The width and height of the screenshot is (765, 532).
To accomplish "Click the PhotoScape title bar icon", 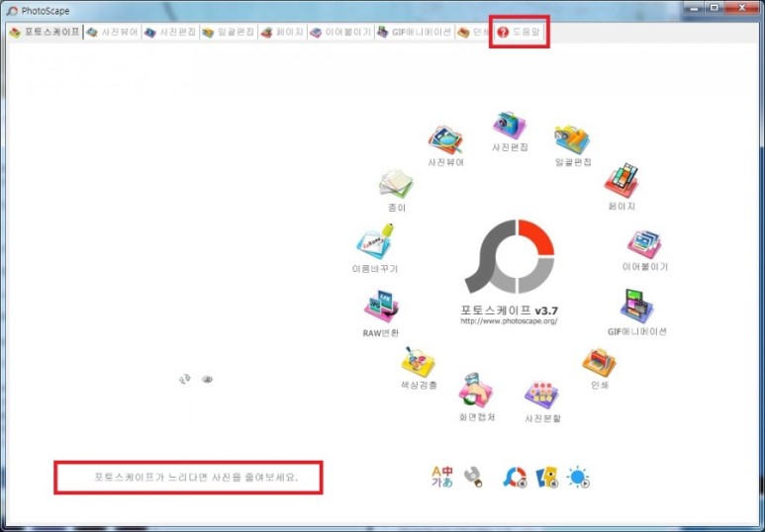I will 12,10.
